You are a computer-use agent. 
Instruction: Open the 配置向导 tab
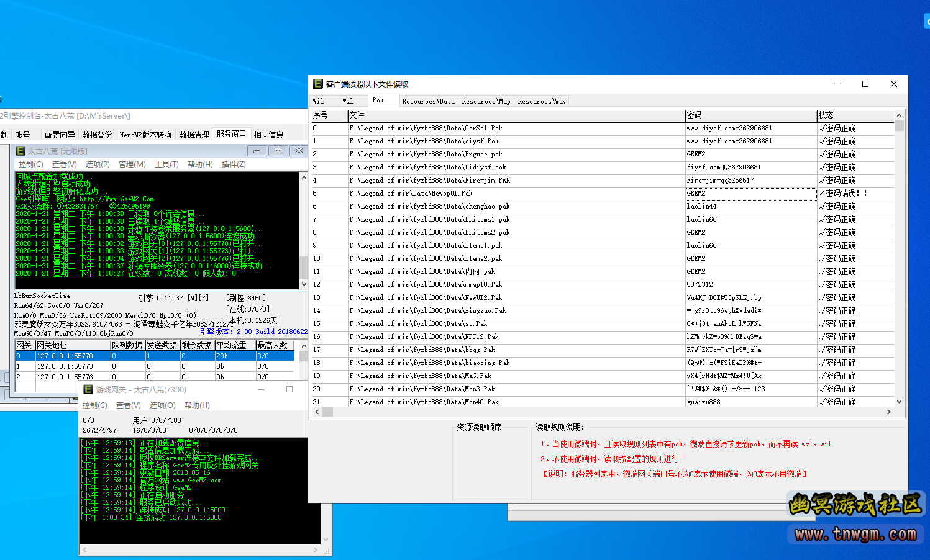[60, 135]
